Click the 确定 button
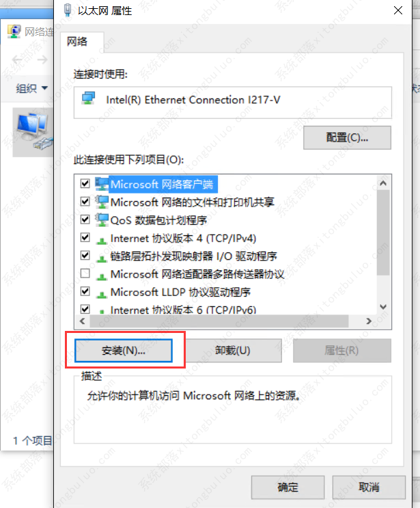The image size is (420, 508). point(288,487)
